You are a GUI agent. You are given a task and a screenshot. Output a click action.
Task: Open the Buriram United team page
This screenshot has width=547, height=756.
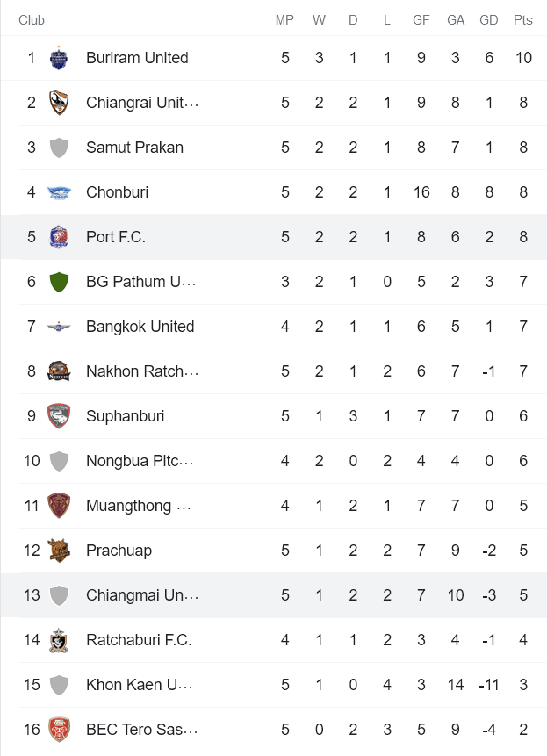[136, 58]
